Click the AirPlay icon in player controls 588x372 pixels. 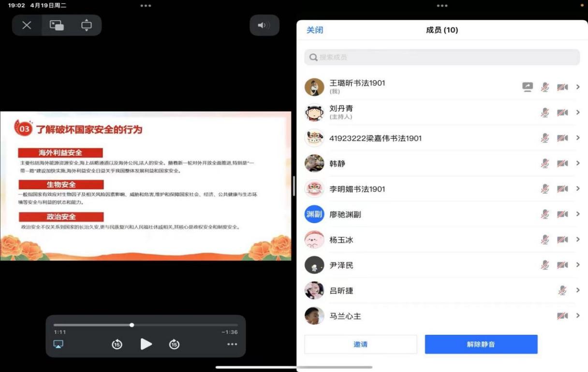click(x=58, y=344)
